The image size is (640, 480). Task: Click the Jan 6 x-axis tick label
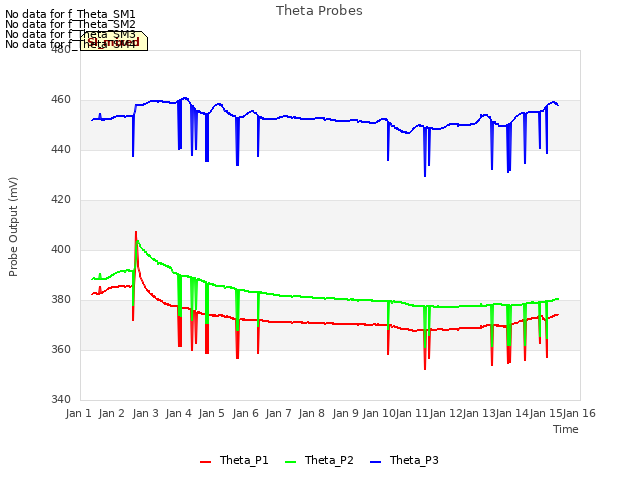(245, 413)
